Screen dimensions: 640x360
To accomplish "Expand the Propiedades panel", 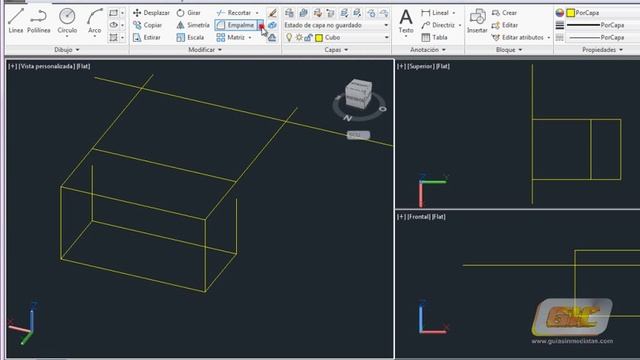I will (602, 50).
